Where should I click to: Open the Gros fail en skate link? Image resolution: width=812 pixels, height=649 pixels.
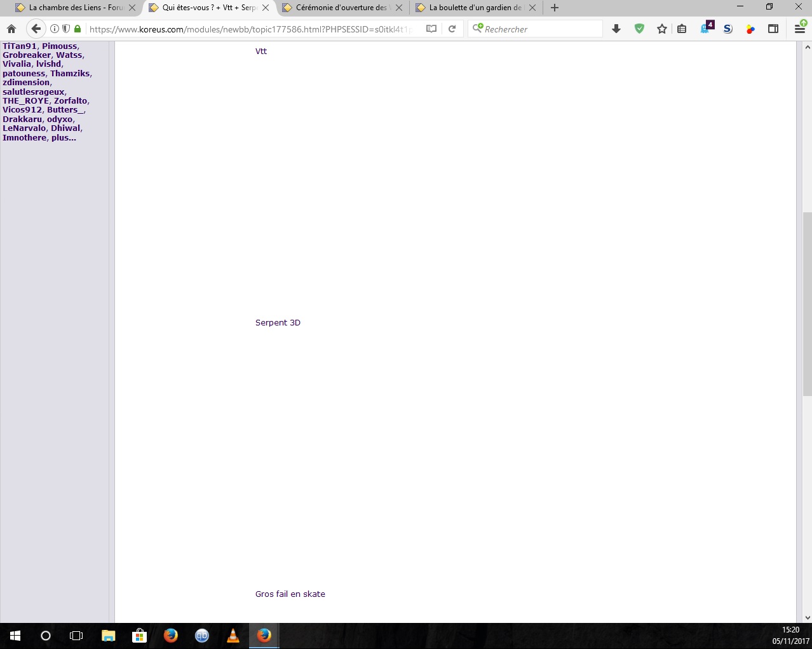(290, 594)
